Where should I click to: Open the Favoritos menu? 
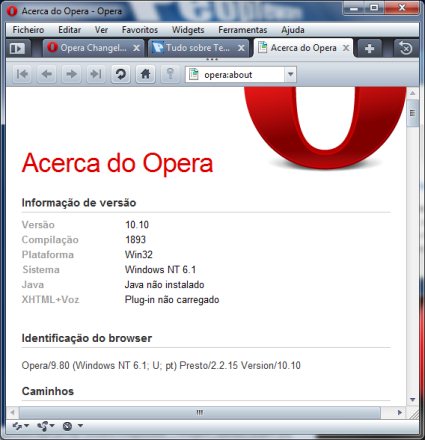(140, 30)
